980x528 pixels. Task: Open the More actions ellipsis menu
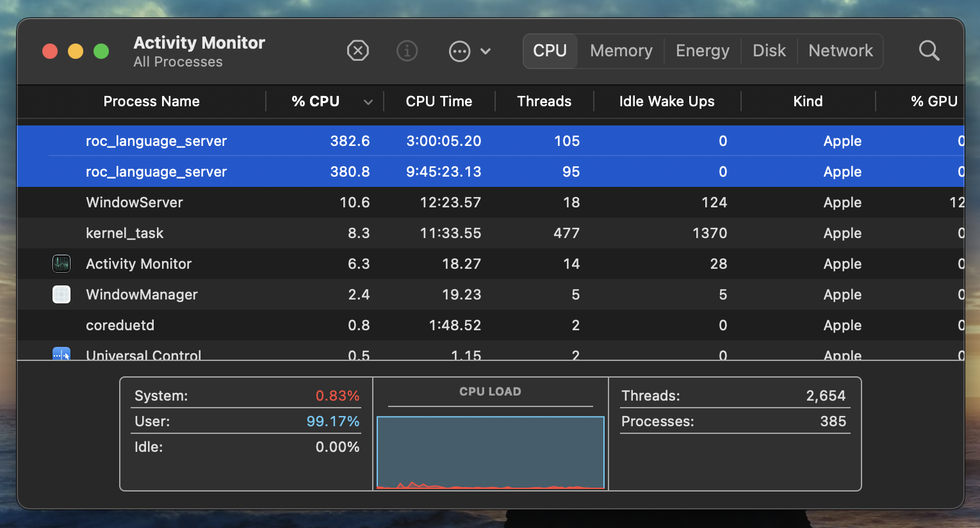(459, 51)
